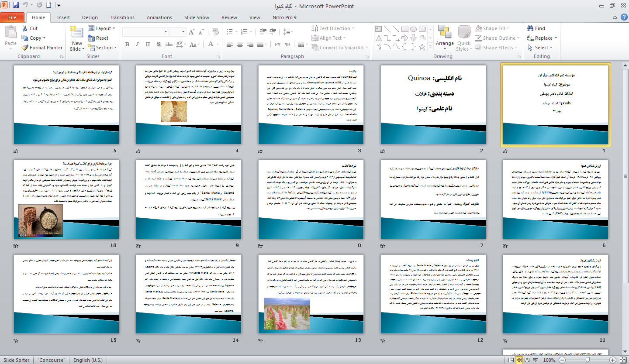The height and width of the screenshot is (364, 629).
Task: Select slide 13 thumbnail with flower photo
Action: 311,294
